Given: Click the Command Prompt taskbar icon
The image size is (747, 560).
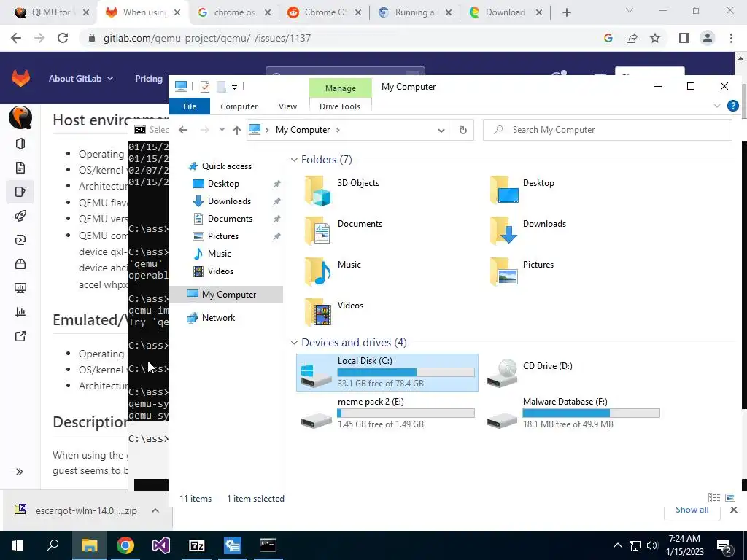Looking at the screenshot, I should [x=268, y=545].
